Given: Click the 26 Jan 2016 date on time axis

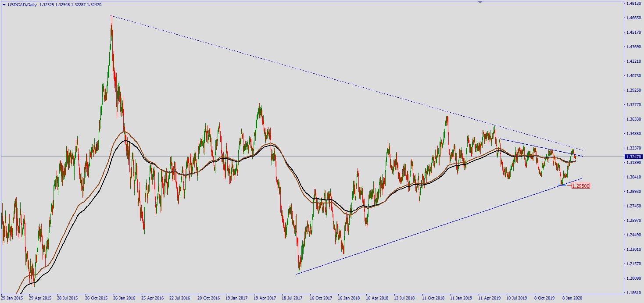Looking at the screenshot, I should point(125,298).
